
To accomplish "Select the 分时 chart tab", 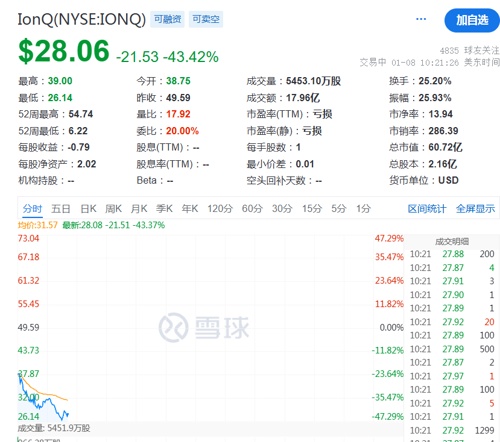I will [x=32, y=209].
